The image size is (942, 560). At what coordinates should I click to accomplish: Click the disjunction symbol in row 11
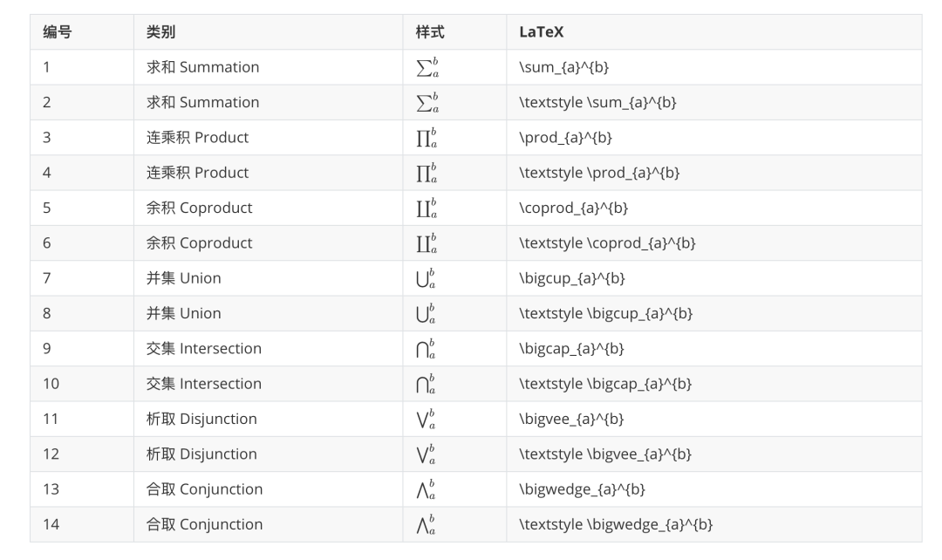pos(426,419)
